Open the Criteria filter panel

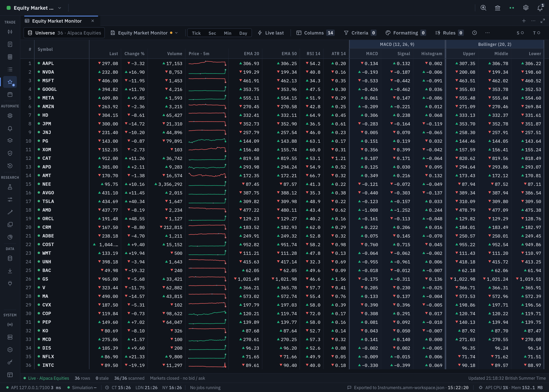pos(360,33)
